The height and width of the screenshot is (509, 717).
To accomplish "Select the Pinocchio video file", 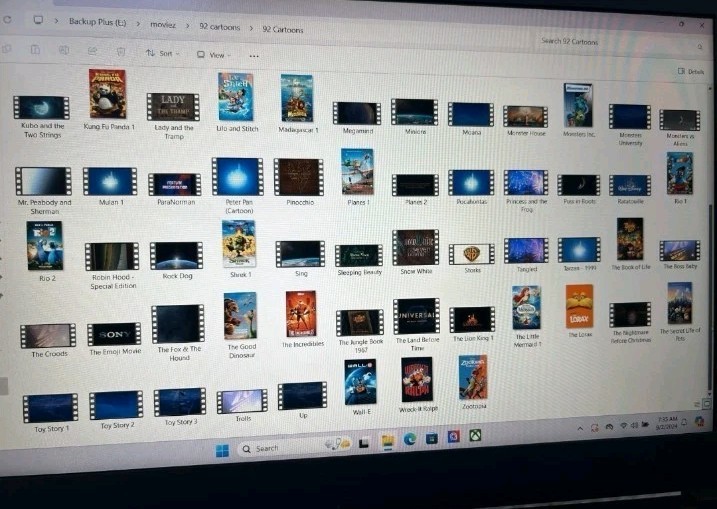I will coord(299,177).
